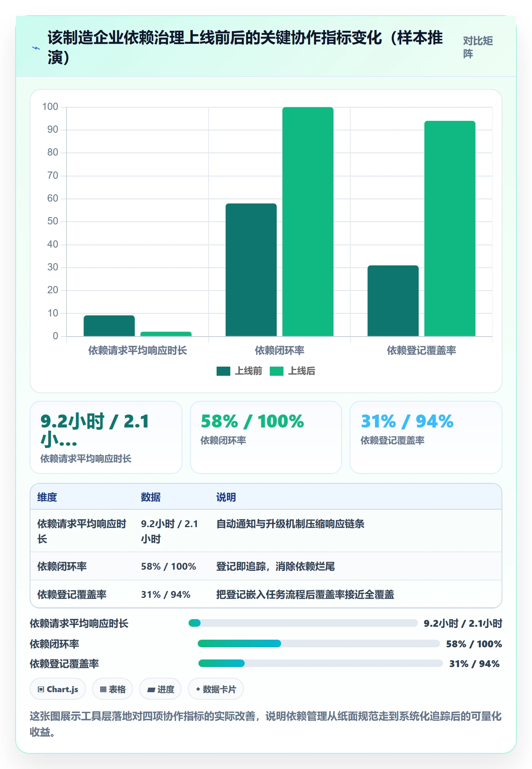Viewport: 532px width, 769px height.
Task: Click the chart title 该制造企业依赖治理上线前后
Action: (x=245, y=48)
